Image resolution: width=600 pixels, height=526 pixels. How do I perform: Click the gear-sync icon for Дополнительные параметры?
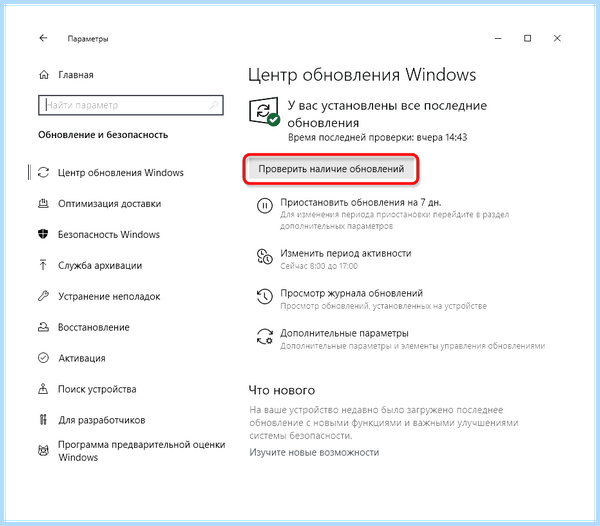[264, 337]
